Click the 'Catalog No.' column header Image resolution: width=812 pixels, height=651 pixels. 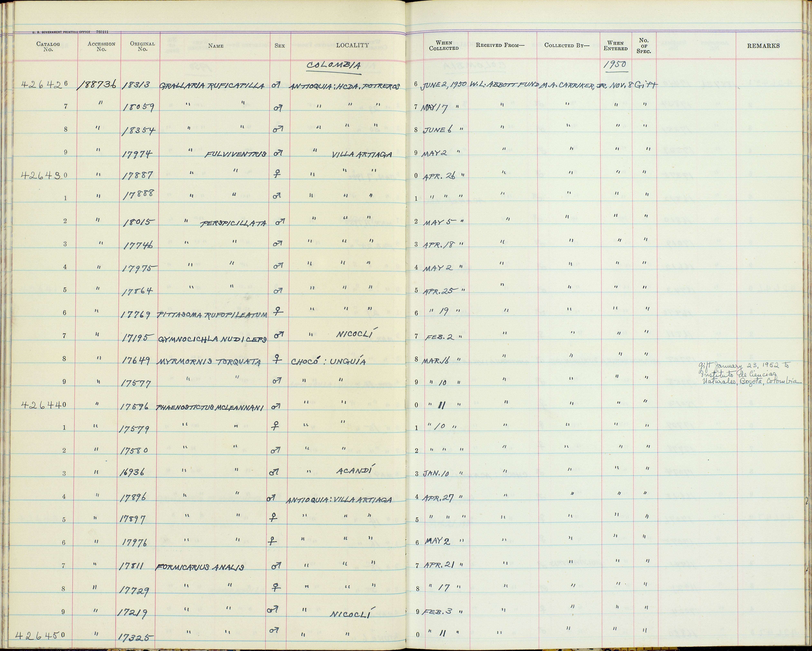48,46
